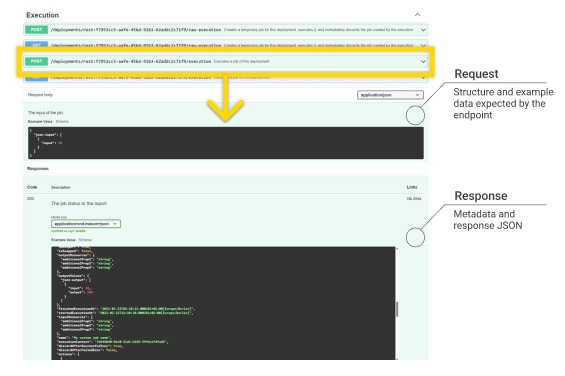Click 'The input of the job.' text
Screen dimensions: 565x376
[46, 113]
